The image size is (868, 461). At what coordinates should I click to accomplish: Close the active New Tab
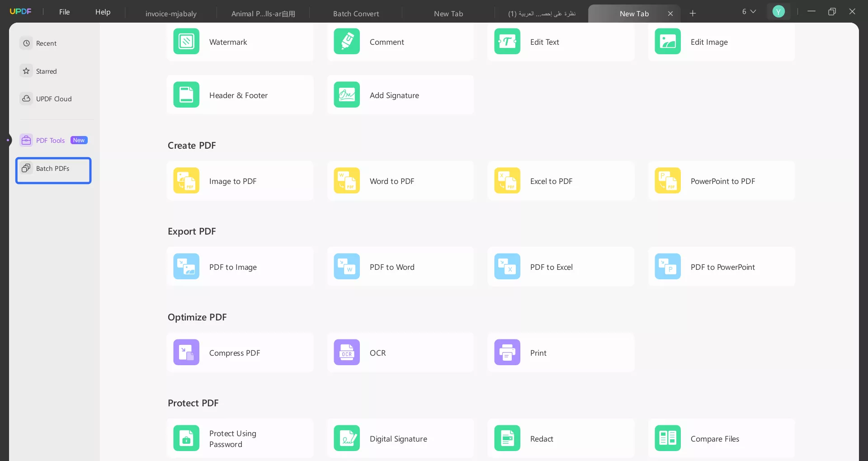tap(670, 14)
